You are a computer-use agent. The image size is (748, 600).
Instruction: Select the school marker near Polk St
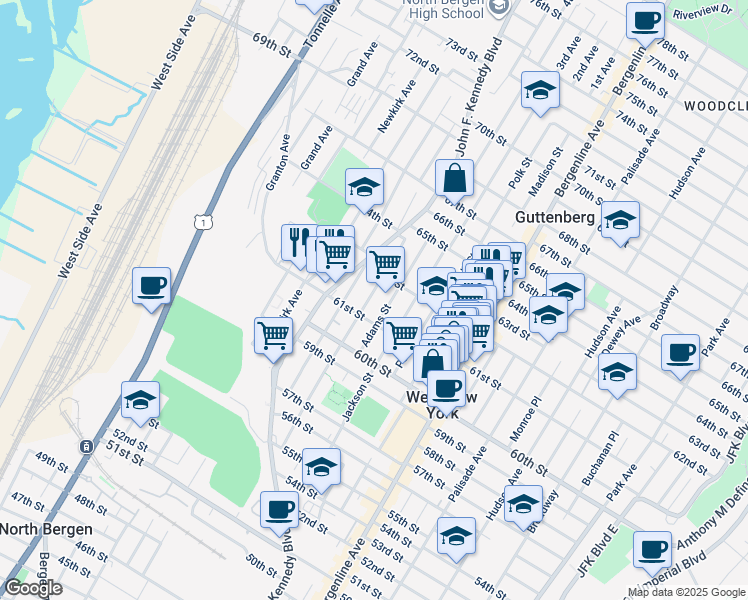tap(540, 90)
